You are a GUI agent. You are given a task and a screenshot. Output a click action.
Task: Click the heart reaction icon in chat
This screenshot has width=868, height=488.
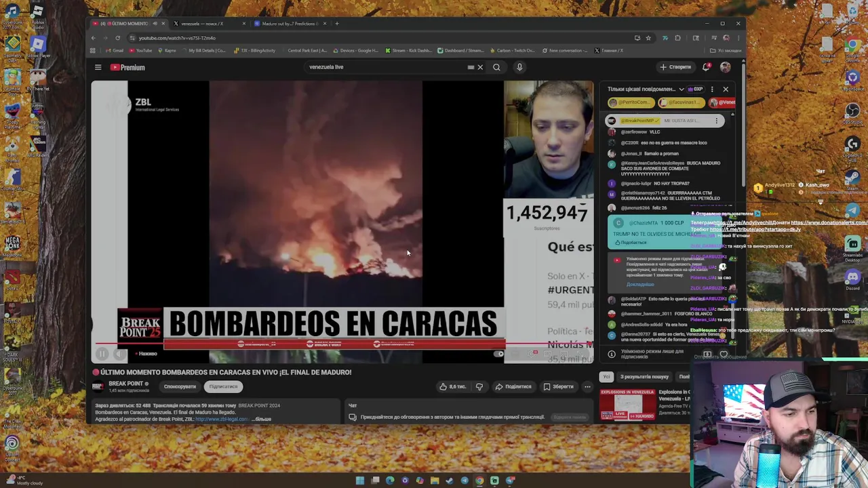tap(724, 354)
